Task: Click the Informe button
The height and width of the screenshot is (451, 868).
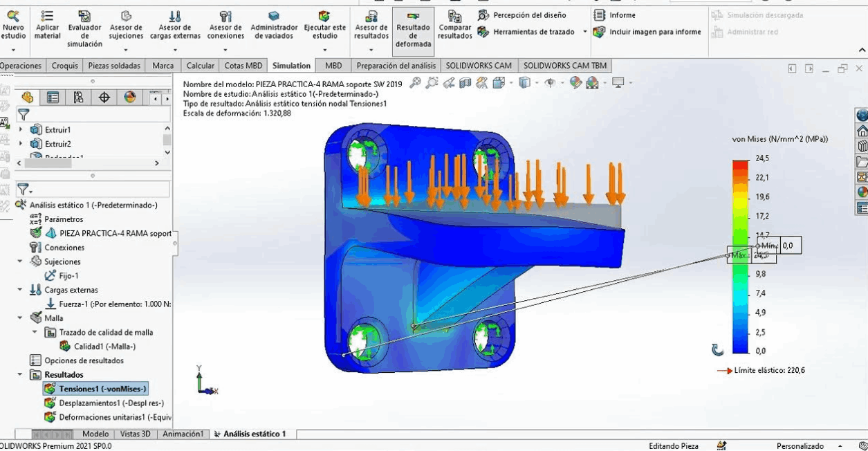Action: coord(615,15)
